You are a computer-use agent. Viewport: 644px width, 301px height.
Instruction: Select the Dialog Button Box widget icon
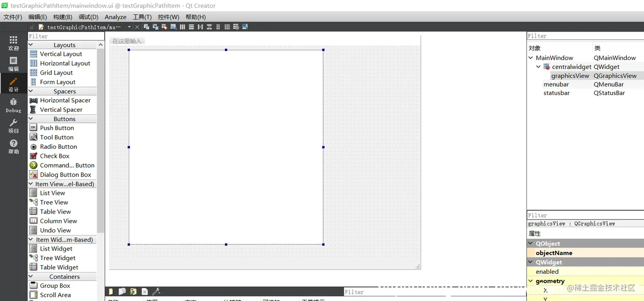(x=33, y=174)
